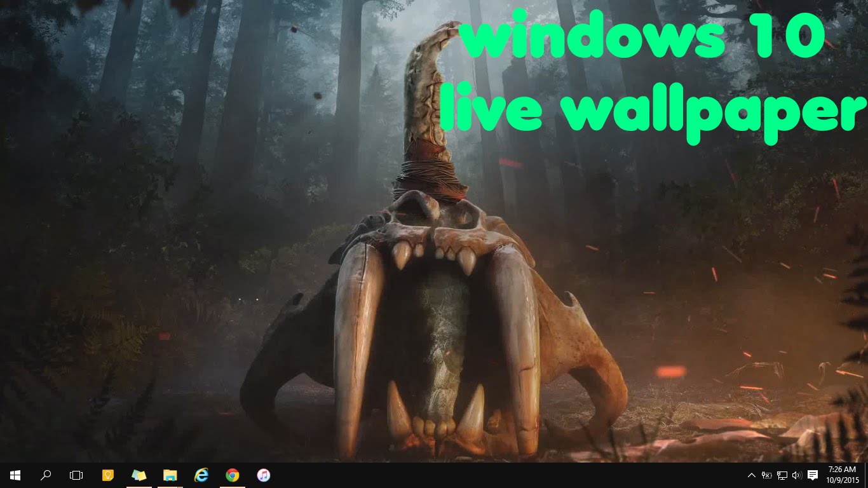The height and width of the screenshot is (488, 868).
Task: Launch Sticky Notes from the taskbar
Action: tap(107, 475)
